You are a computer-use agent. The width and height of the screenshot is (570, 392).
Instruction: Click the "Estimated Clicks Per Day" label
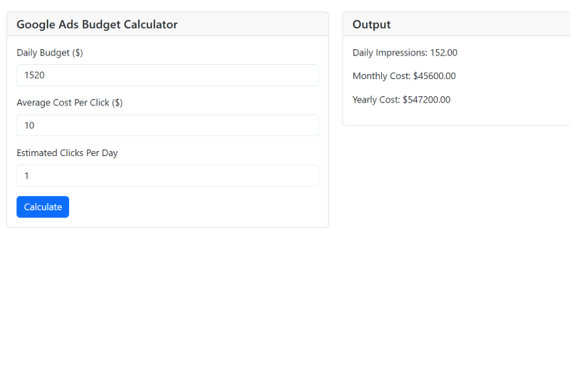click(x=67, y=153)
